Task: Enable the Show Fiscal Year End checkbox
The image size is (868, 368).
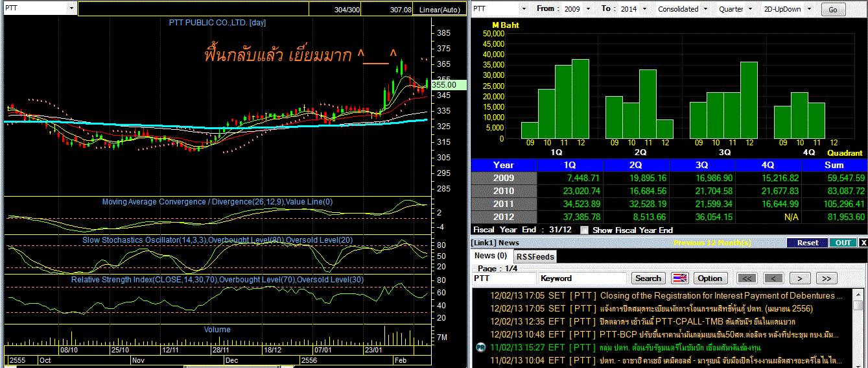Action: pos(585,230)
